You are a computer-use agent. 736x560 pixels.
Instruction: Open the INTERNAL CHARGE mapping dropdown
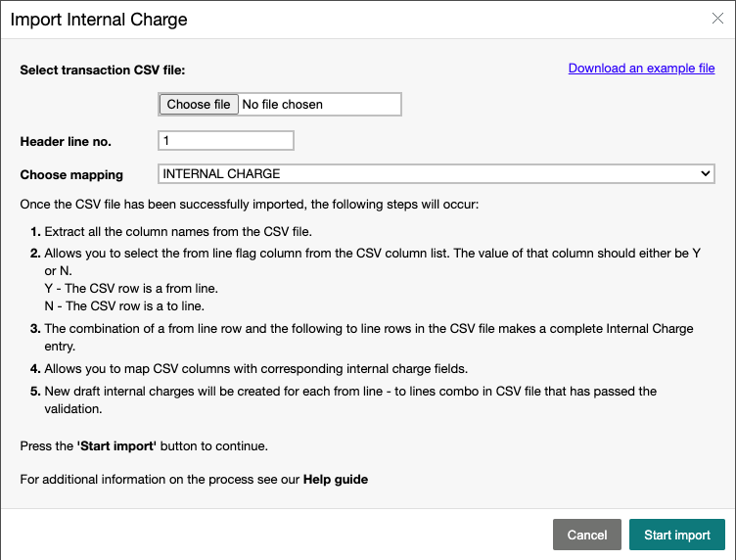coord(437,173)
